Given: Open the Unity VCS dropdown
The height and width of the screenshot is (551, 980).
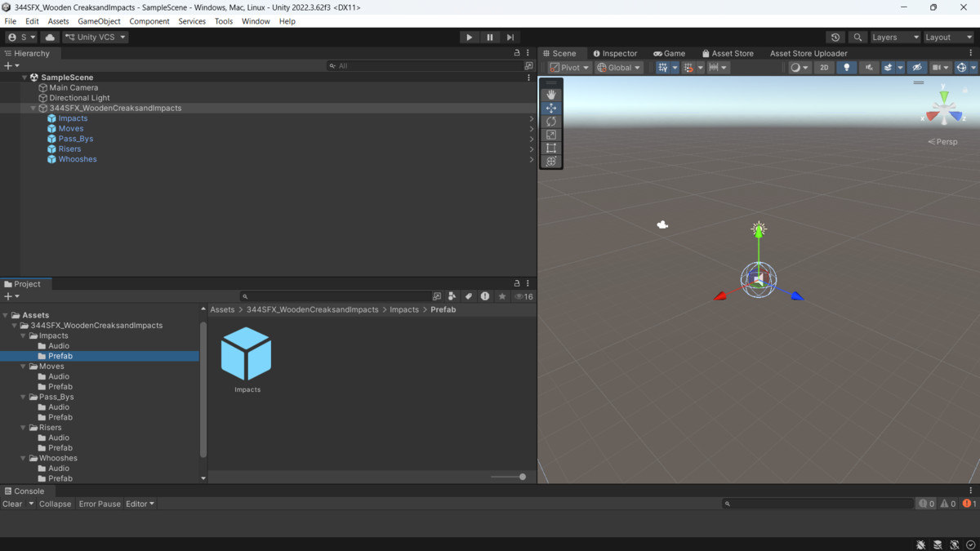Looking at the screenshot, I should tap(96, 37).
